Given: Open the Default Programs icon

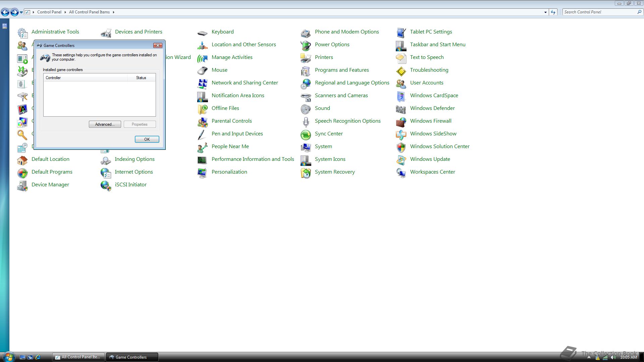Looking at the screenshot, I should click(22, 173).
